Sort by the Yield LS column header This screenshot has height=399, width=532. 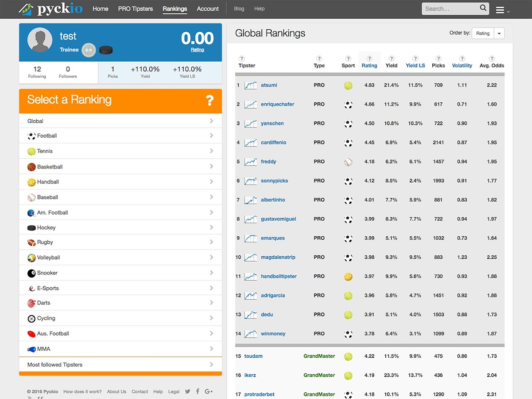click(x=416, y=66)
